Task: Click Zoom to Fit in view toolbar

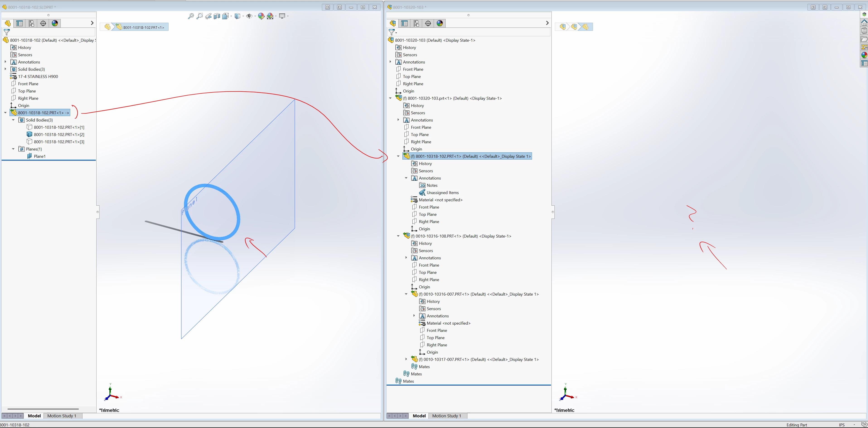Action: (191, 16)
